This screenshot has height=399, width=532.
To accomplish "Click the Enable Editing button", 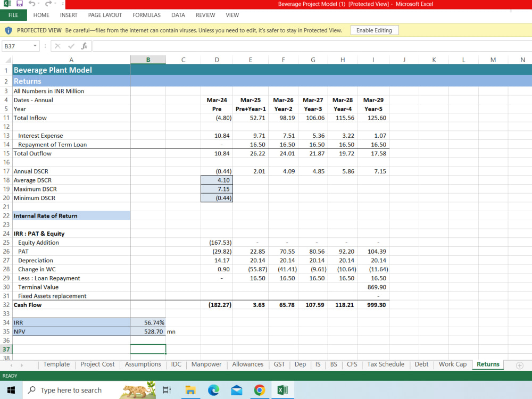I will (374, 30).
